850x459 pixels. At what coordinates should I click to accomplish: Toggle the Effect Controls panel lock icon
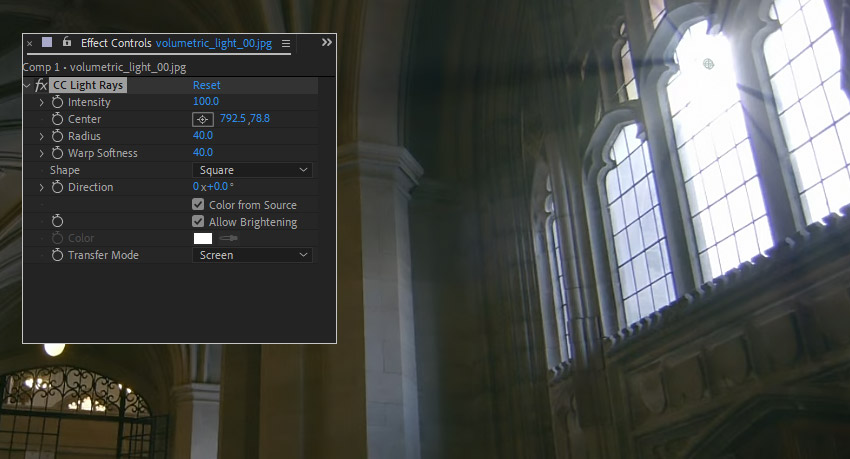click(67, 42)
